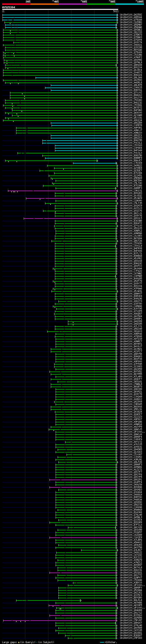Select label UniRef100_Q41772
This screenshot has width=146, height=644.
pyautogui.click(x=131, y=575)
